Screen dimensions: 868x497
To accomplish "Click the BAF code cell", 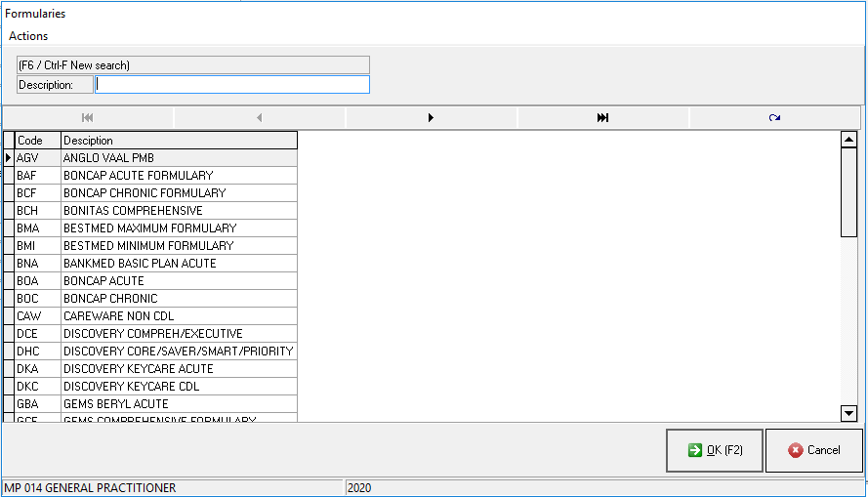I will tap(38, 176).
